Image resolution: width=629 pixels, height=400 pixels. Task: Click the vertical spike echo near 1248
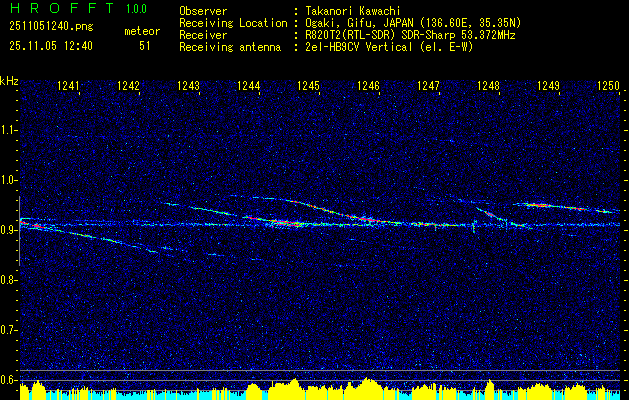coord(474,226)
